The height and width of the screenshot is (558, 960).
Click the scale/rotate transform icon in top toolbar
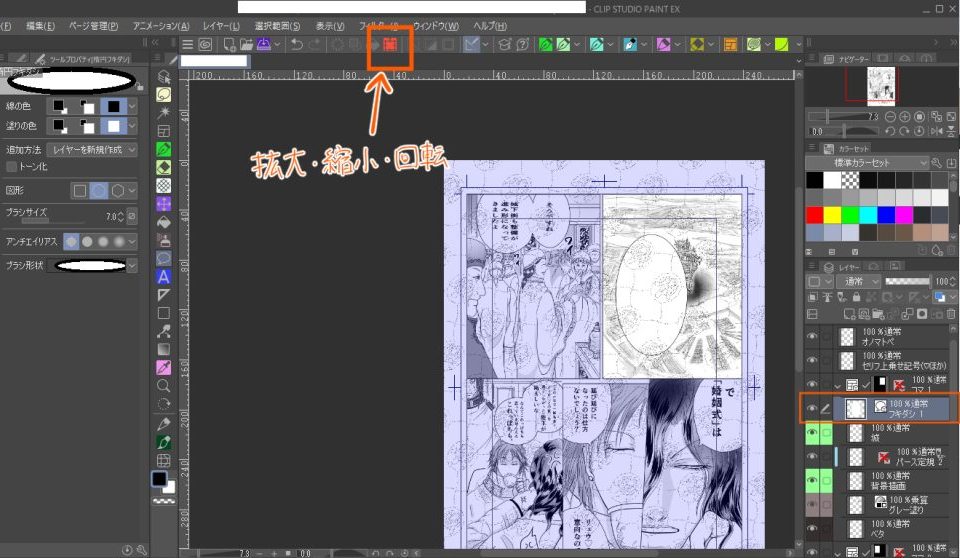(390, 44)
